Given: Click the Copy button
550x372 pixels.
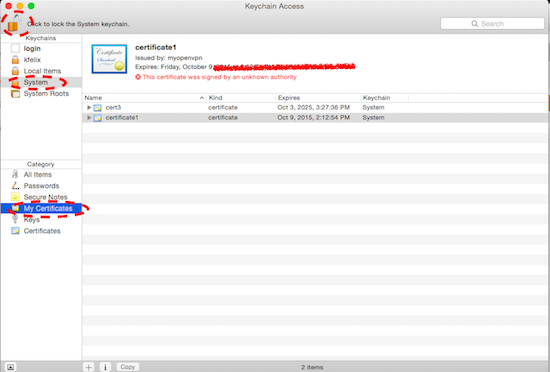Looking at the screenshot, I should point(128,367).
